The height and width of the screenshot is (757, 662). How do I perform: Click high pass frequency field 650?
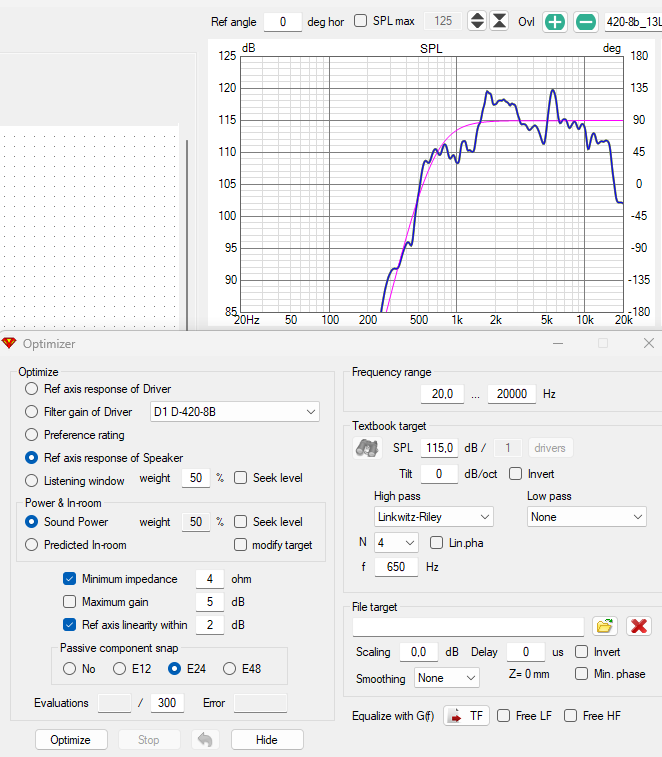(x=396, y=567)
